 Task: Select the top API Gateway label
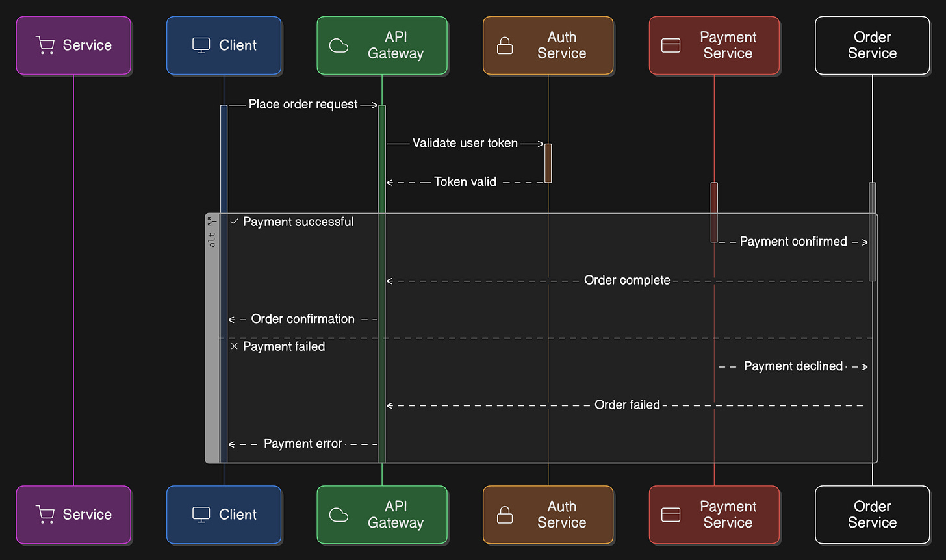[396, 45]
